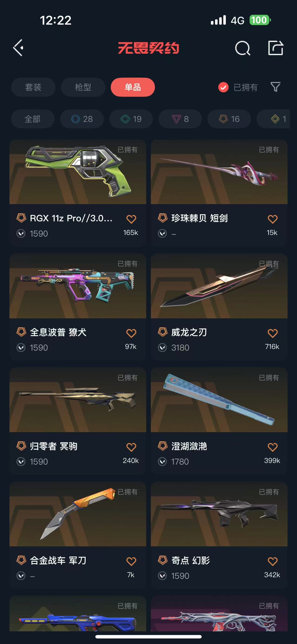
Task: Filter by orange tier with 16 items
Action: coord(229,119)
